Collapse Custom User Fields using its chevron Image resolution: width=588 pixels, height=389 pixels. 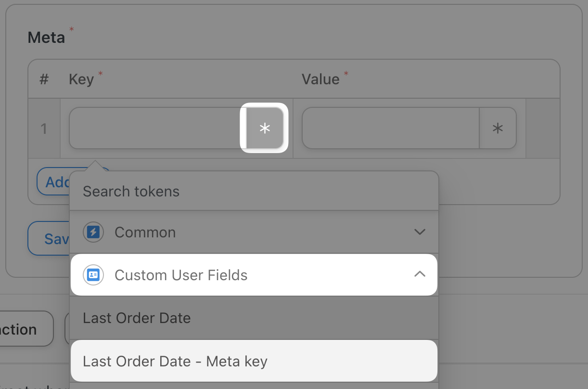420,274
